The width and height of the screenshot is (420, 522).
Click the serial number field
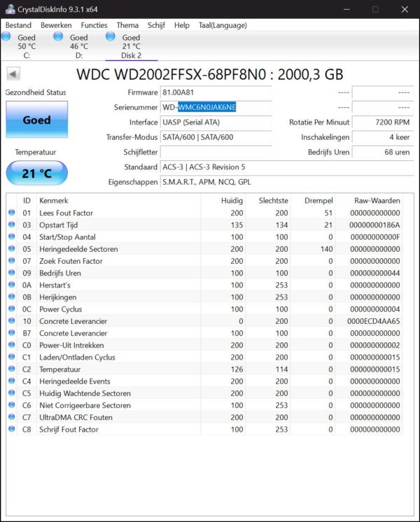point(216,107)
